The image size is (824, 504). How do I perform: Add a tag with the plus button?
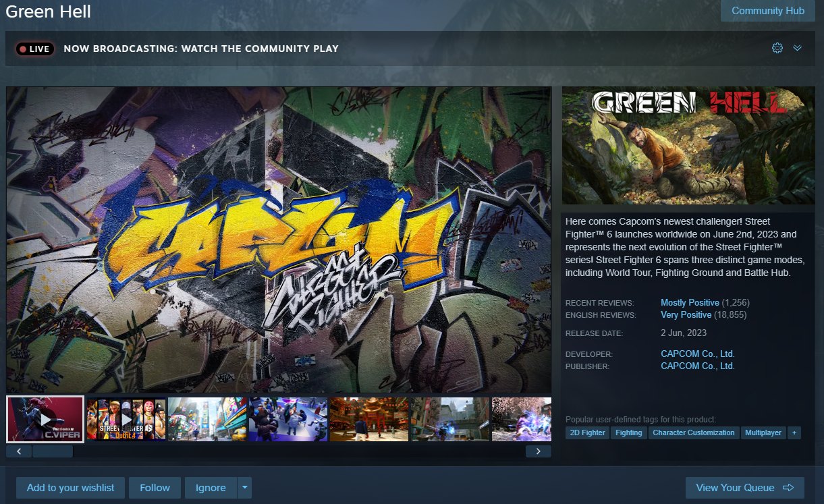click(x=794, y=432)
